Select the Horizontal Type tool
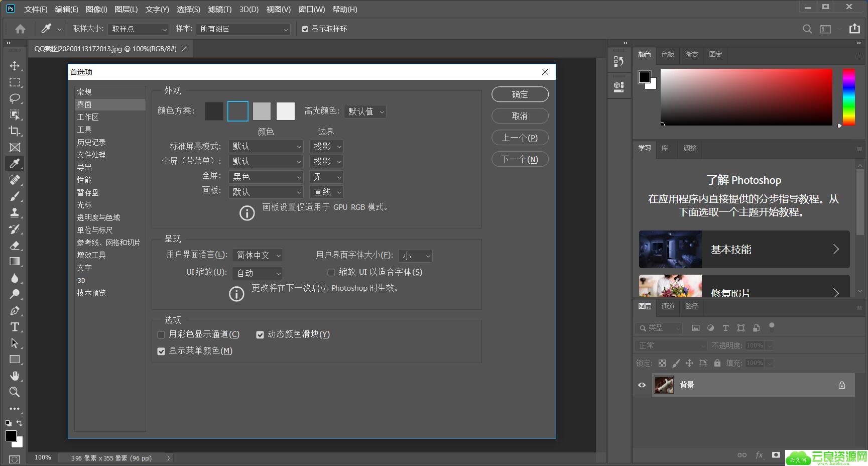 (x=15, y=327)
